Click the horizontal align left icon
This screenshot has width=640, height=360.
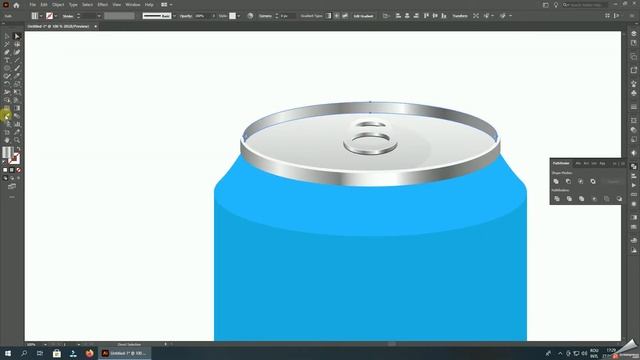(x=398, y=16)
